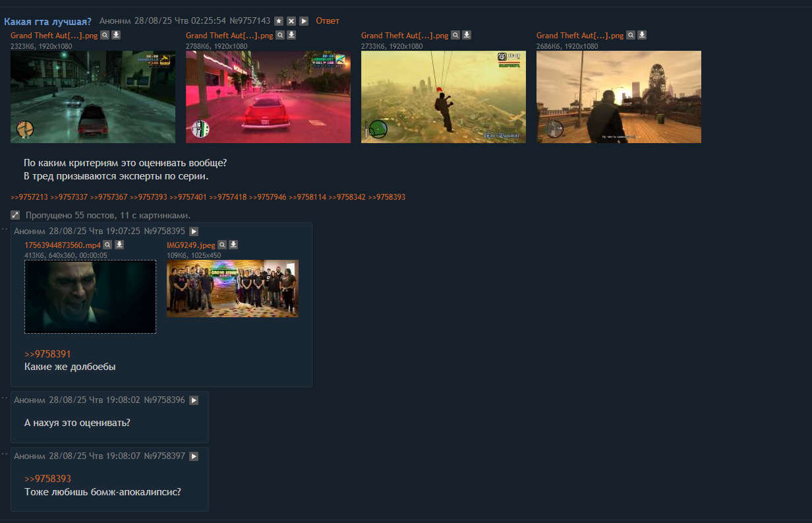Open first file link (2323Кб png)
This screenshot has height=523, width=812.
(x=54, y=36)
